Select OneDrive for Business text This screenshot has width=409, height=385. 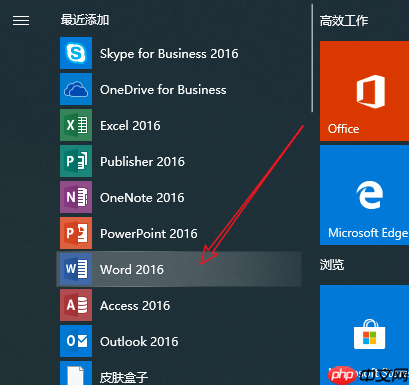(163, 90)
